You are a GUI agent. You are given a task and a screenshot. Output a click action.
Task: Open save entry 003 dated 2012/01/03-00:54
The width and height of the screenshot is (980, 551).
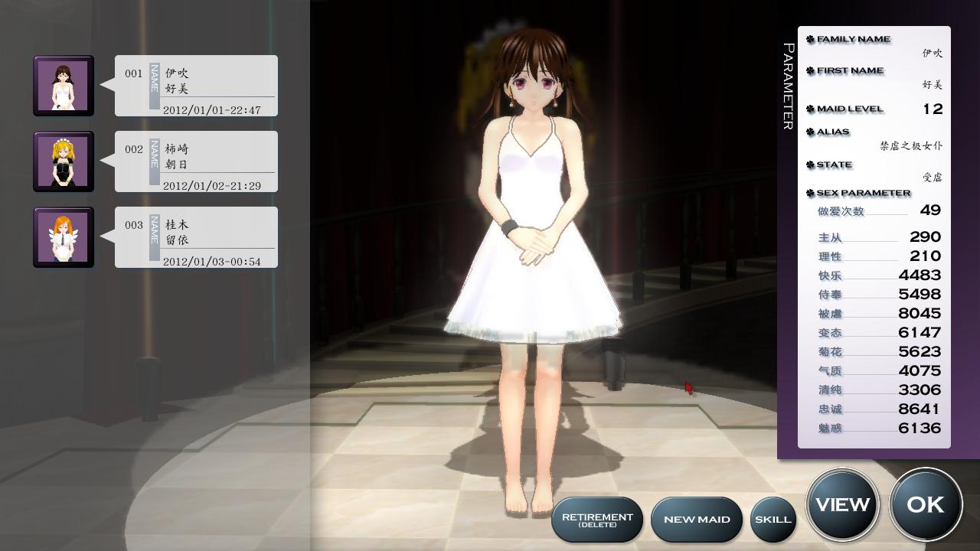(x=196, y=237)
